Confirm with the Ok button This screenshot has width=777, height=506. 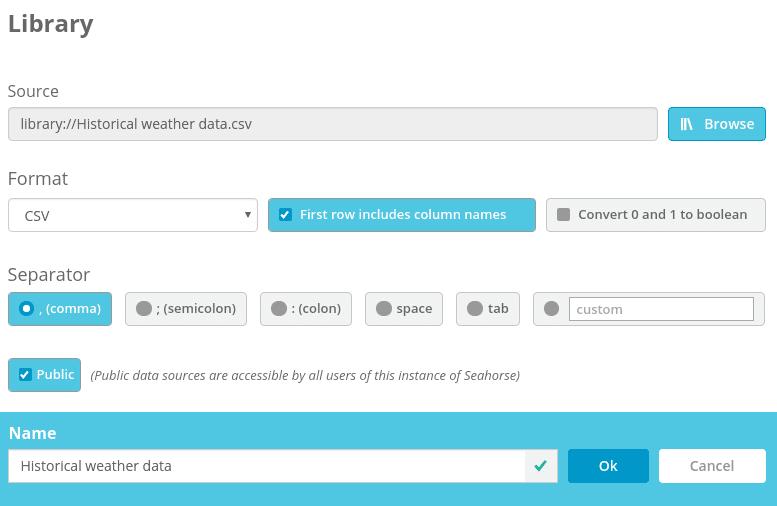[608, 466]
